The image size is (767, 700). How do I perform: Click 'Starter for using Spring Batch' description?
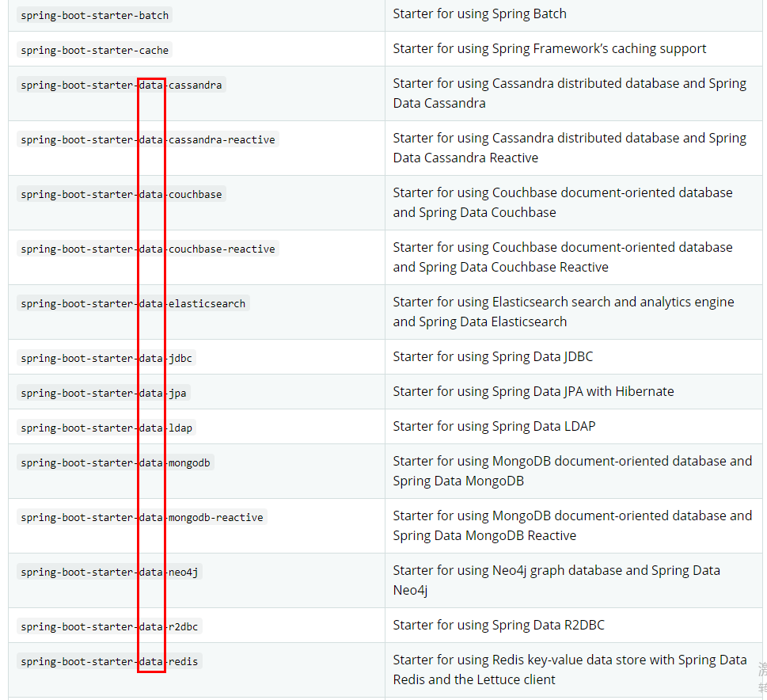480,14
